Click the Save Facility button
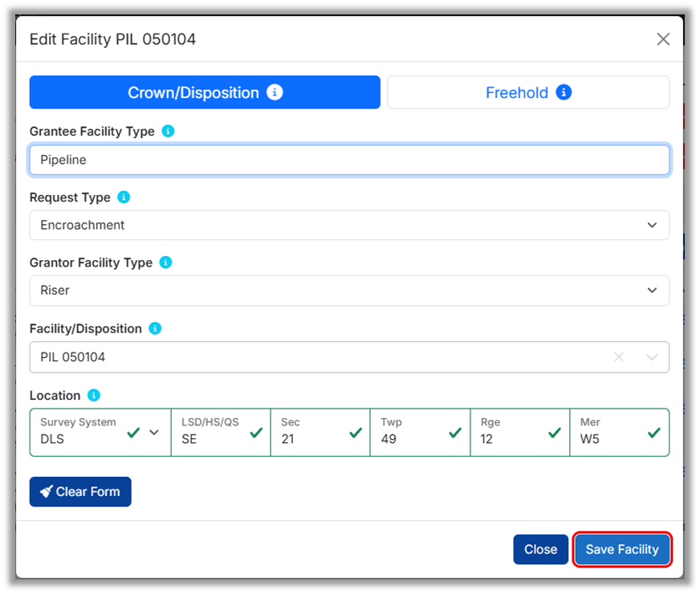Screen dimensions: 700x594 click(x=622, y=550)
